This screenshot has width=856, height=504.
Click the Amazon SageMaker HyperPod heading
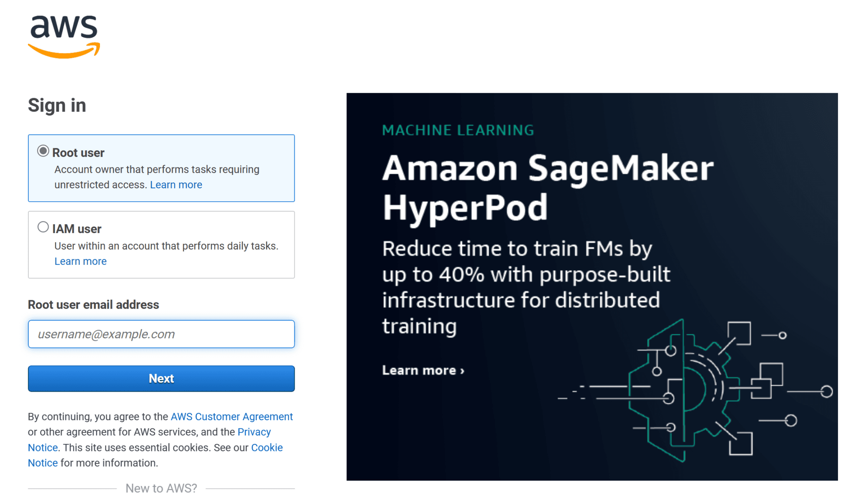click(548, 186)
